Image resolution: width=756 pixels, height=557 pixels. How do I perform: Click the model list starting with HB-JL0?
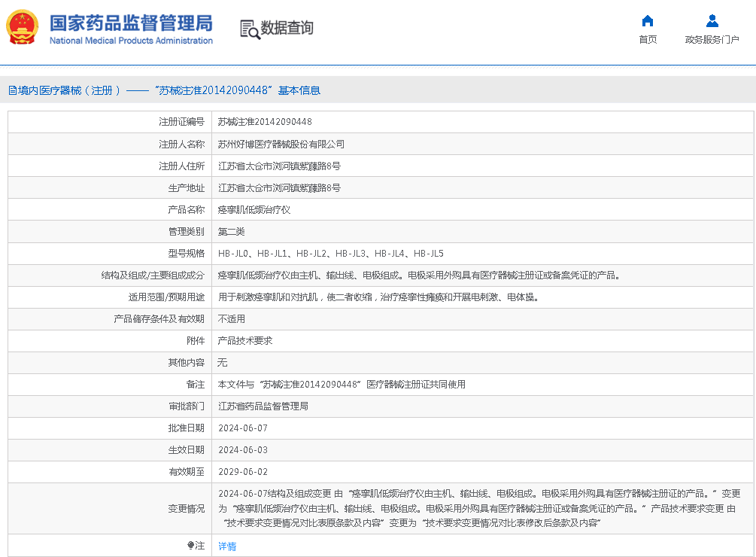point(330,254)
